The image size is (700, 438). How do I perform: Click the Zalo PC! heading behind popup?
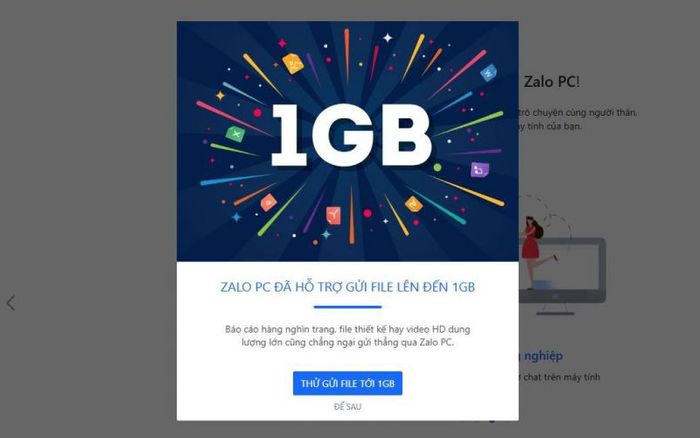(x=552, y=82)
